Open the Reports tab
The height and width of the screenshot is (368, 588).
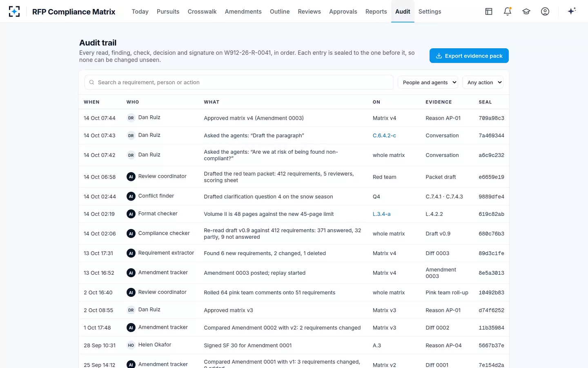point(376,11)
